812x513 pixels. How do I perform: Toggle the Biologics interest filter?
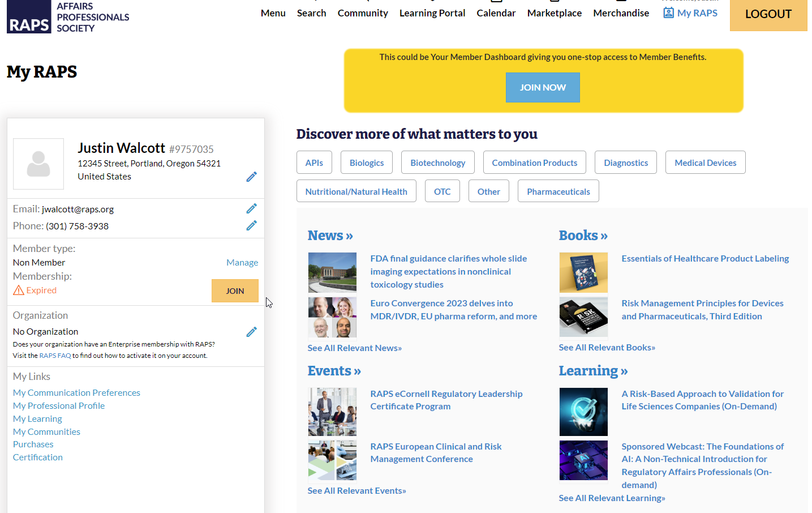click(x=367, y=163)
